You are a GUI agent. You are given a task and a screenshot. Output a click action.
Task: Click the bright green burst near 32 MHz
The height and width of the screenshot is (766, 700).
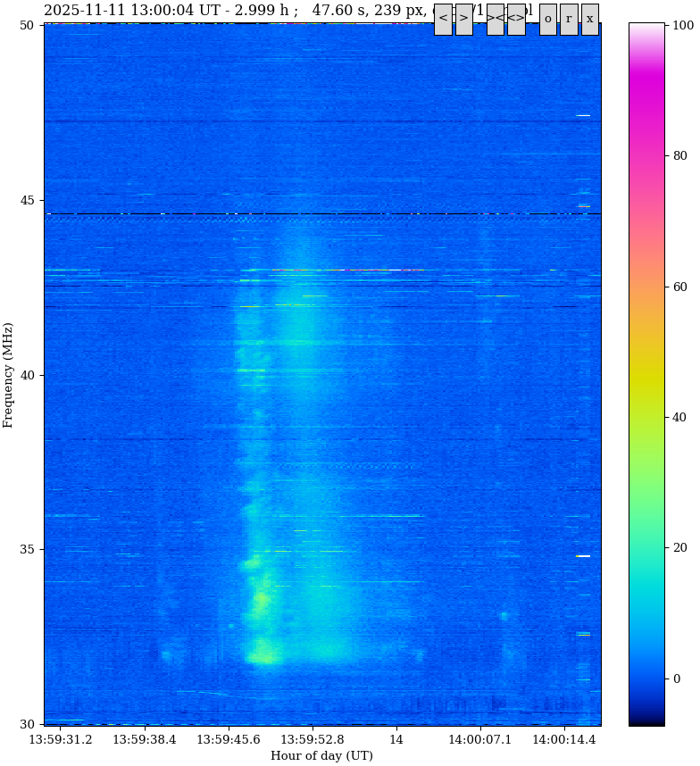tap(263, 657)
